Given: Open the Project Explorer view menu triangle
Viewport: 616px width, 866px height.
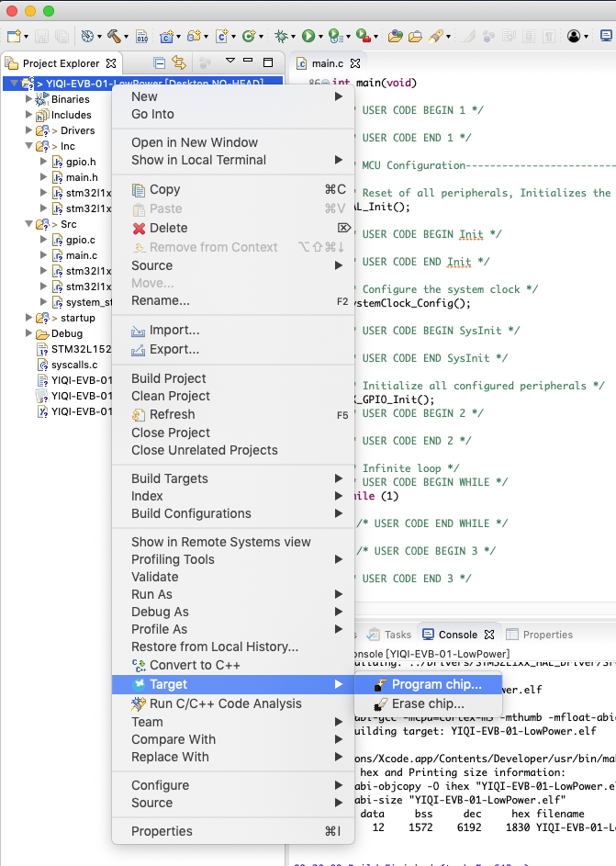Looking at the screenshot, I should 230,62.
